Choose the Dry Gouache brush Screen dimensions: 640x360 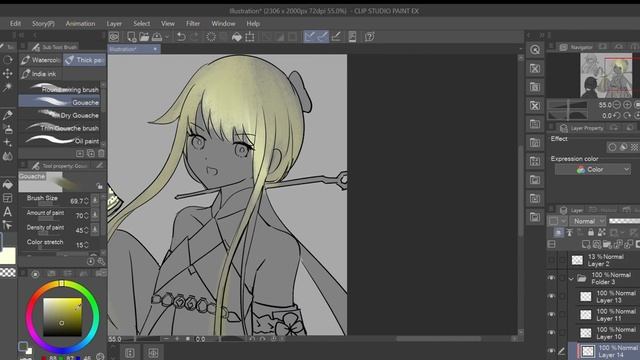point(59,115)
